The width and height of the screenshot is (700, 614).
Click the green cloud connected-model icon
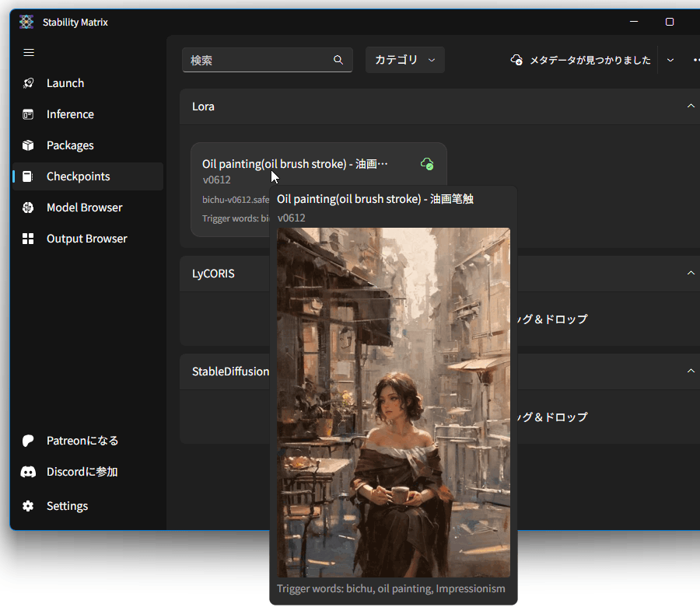427,164
